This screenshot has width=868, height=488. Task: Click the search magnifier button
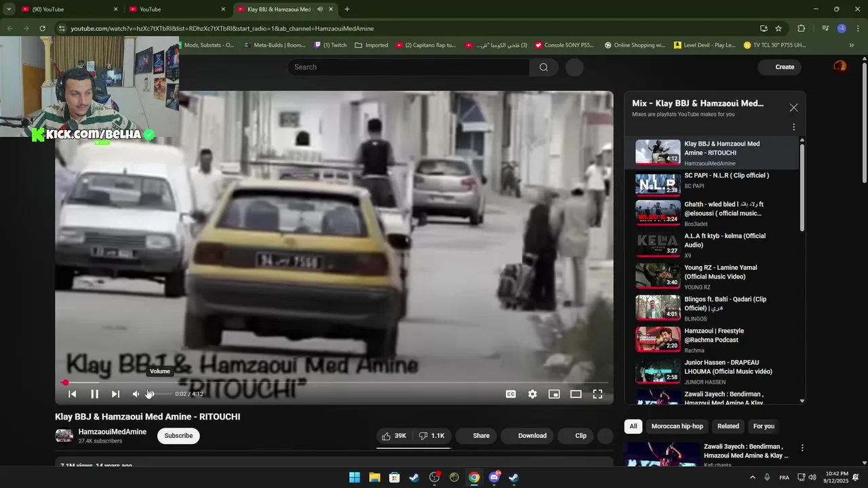tap(544, 67)
